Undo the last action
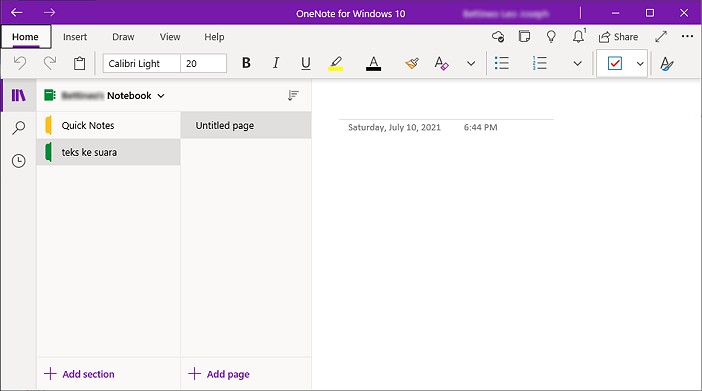This screenshot has height=391, width=702. [x=20, y=63]
